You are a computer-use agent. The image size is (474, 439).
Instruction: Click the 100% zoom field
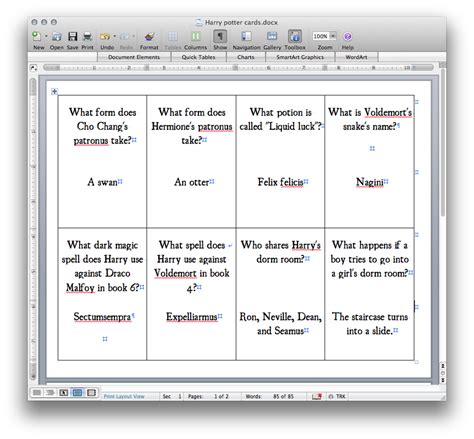(321, 36)
